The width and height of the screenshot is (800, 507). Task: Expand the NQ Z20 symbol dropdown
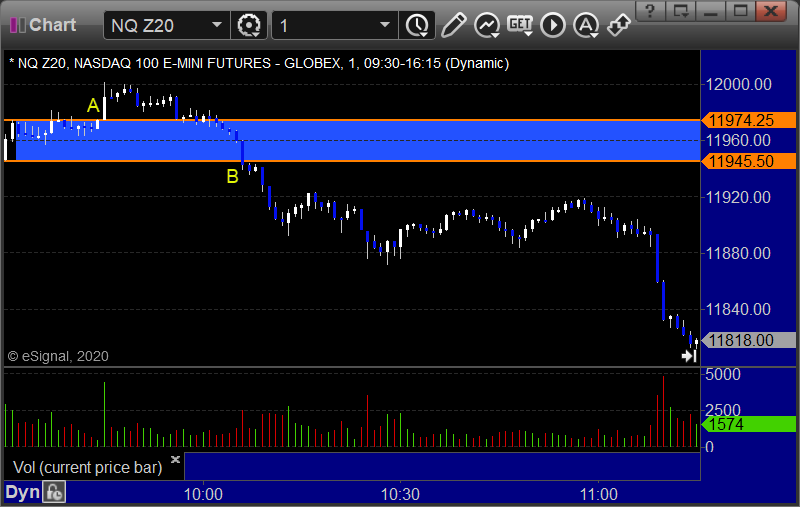(217, 25)
